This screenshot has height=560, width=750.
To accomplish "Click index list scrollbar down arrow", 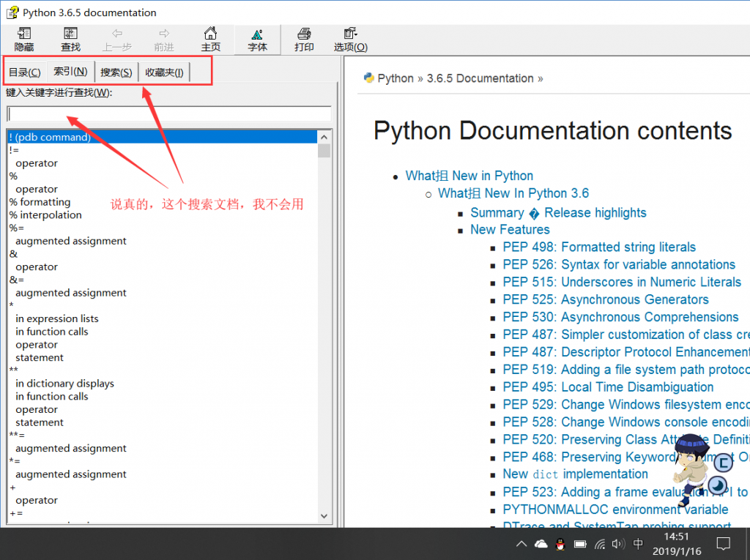I will [324, 517].
